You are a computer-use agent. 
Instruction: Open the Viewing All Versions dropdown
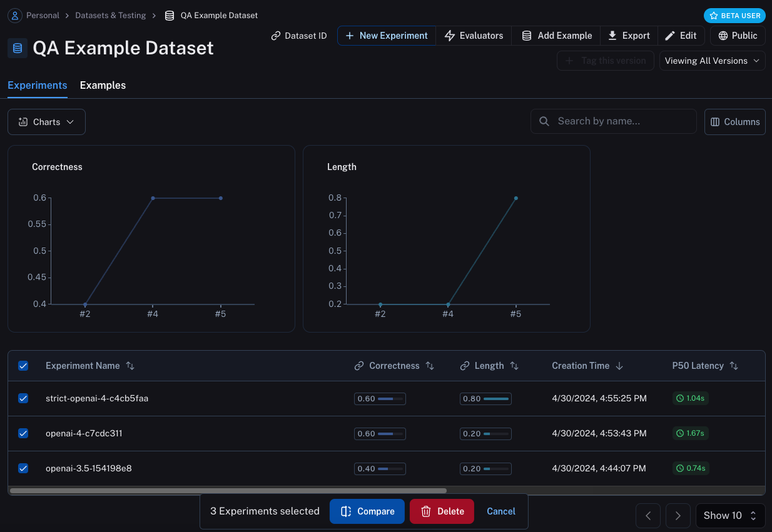point(712,61)
